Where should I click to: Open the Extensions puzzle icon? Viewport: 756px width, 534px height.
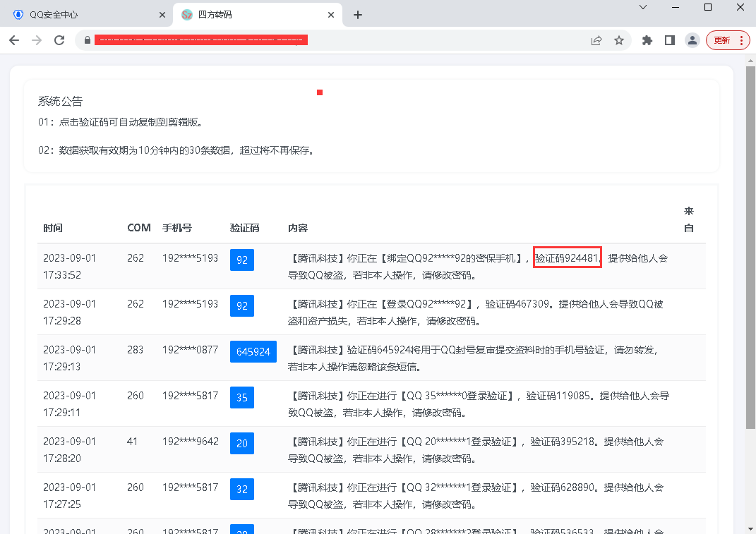tap(647, 40)
